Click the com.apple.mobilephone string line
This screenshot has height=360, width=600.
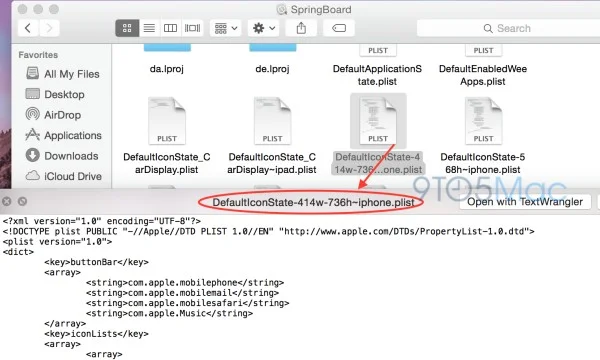(x=185, y=283)
